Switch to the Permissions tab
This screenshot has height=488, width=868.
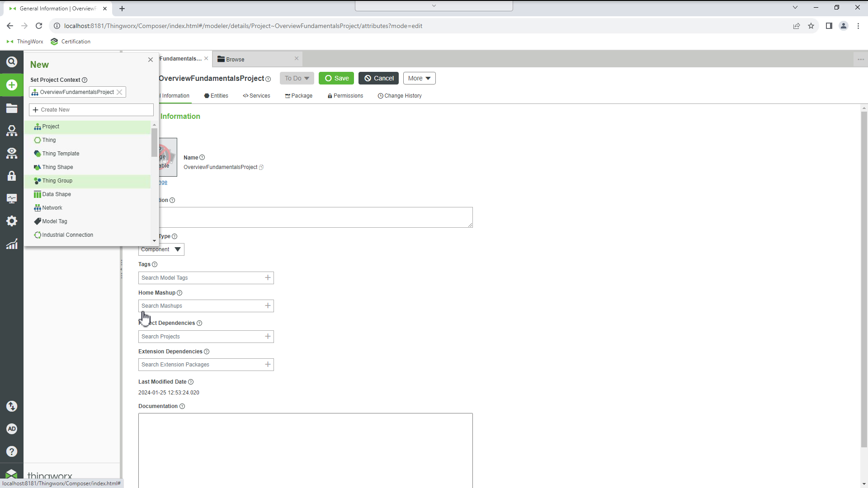point(348,95)
